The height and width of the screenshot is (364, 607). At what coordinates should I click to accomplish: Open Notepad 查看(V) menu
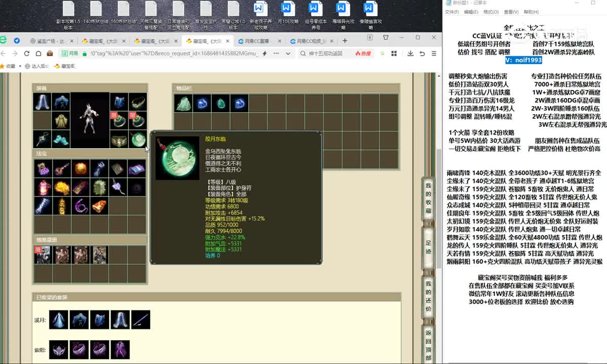point(511,12)
